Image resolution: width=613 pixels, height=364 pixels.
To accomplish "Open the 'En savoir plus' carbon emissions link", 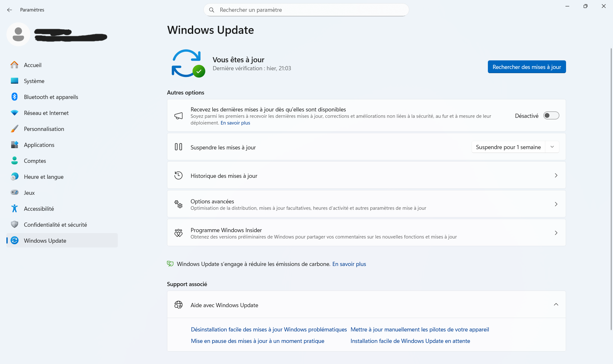I will [349, 264].
